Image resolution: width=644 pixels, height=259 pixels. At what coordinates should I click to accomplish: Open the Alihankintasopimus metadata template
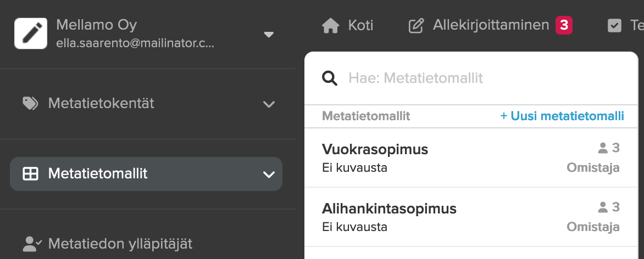coord(471,217)
